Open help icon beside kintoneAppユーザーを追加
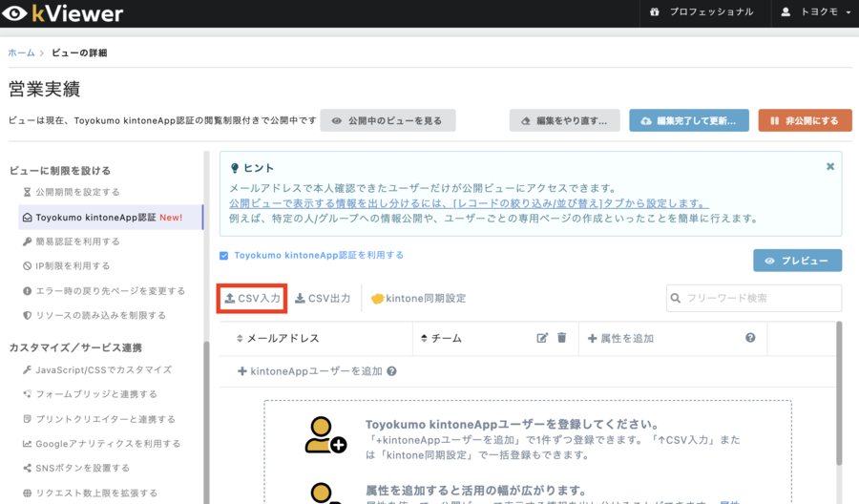 click(391, 371)
